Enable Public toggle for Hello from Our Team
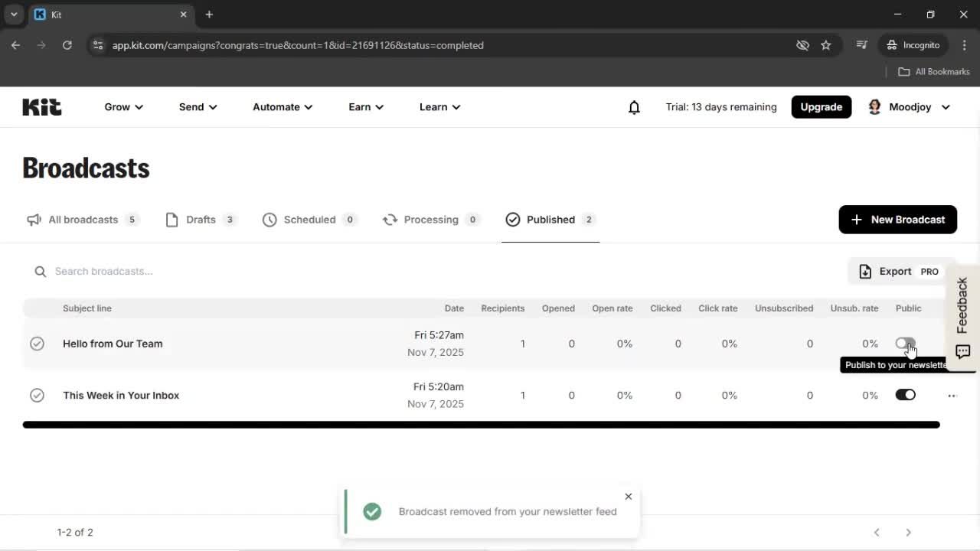 point(905,344)
